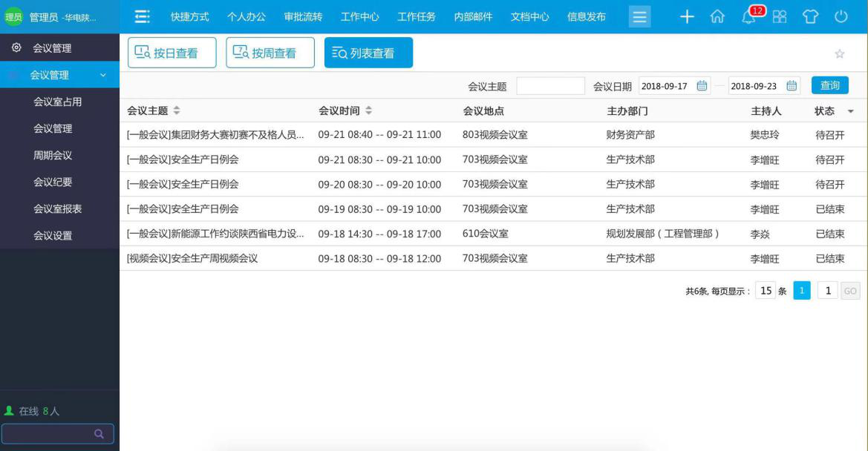Toggle sort order on 会议主题 column
Screen dimensions: 868x451
pos(175,109)
